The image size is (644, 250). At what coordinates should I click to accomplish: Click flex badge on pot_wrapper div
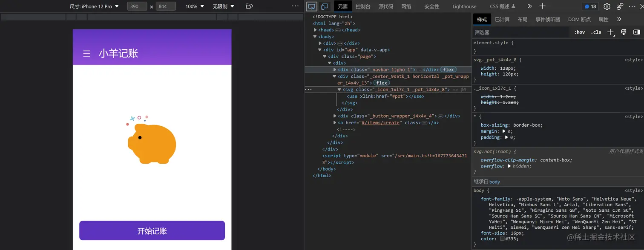tap(382, 83)
